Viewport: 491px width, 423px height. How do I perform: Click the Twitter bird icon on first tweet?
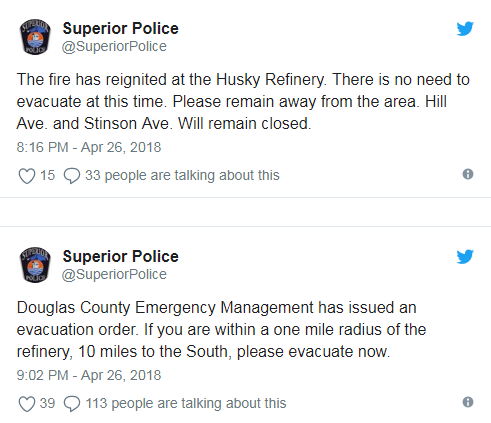(x=465, y=29)
